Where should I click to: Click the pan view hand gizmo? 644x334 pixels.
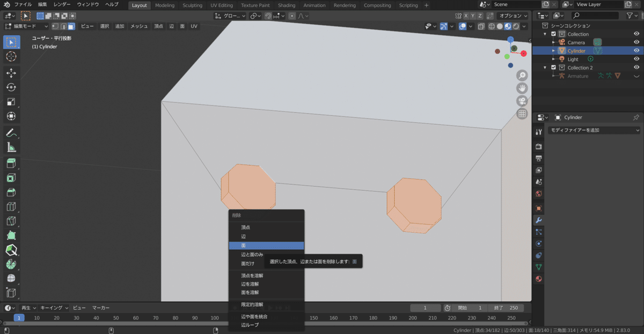point(522,88)
